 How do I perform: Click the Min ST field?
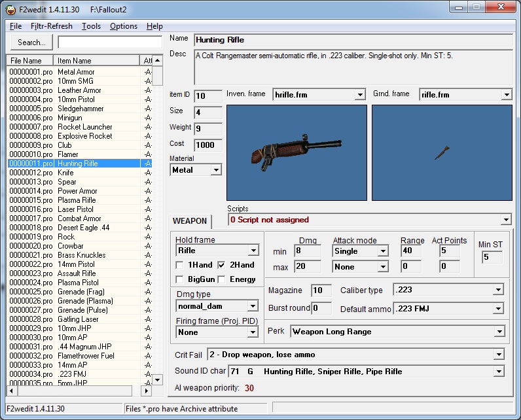pyautogui.click(x=492, y=257)
